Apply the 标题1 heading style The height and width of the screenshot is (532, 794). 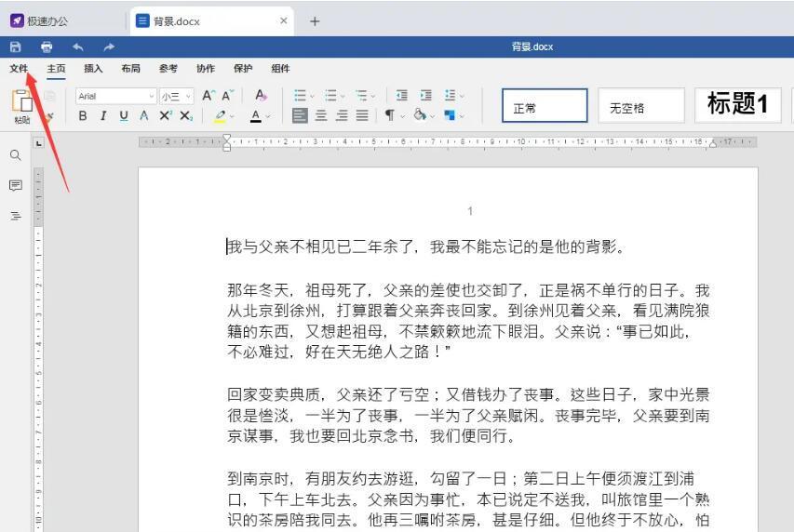tap(737, 105)
